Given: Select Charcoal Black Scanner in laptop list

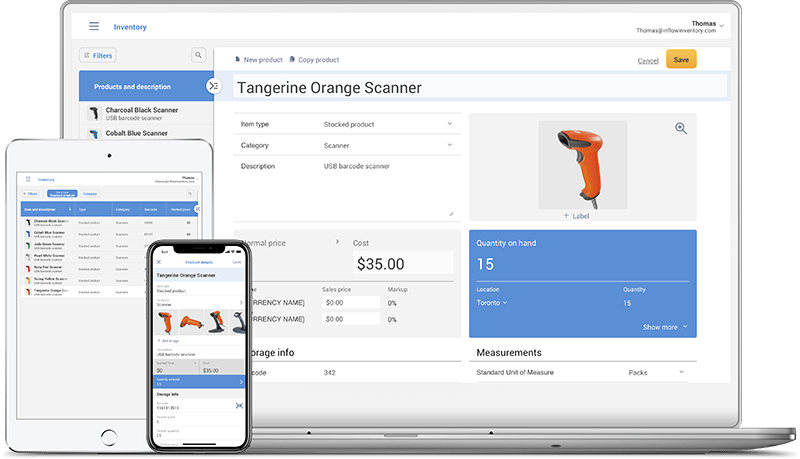Looking at the screenshot, I should [x=146, y=113].
